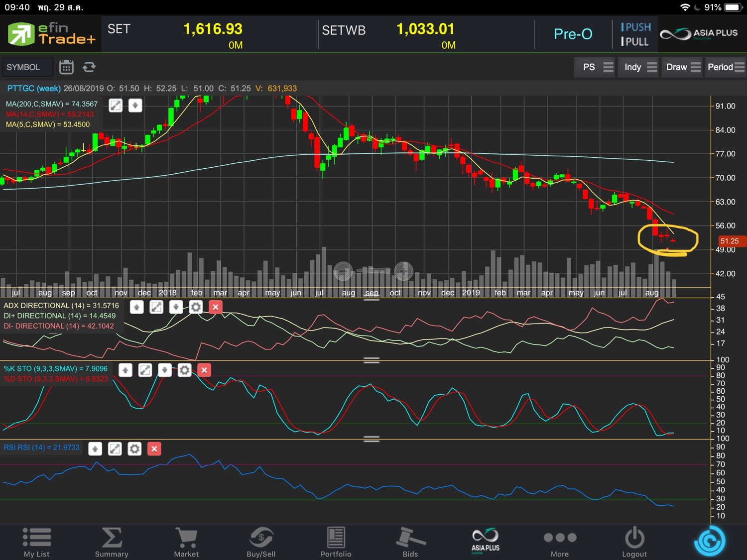Image resolution: width=747 pixels, height=560 pixels.
Task: Tap the Pre-O market status
Action: pyautogui.click(x=573, y=34)
